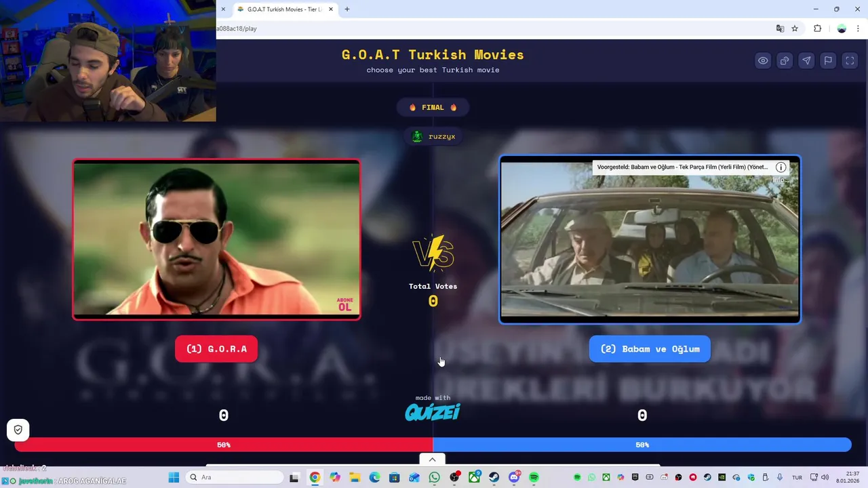Image resolution: width=868 pixels, height=488 pixels.
Task: Click the translate page icon
Action: (780, 28)
